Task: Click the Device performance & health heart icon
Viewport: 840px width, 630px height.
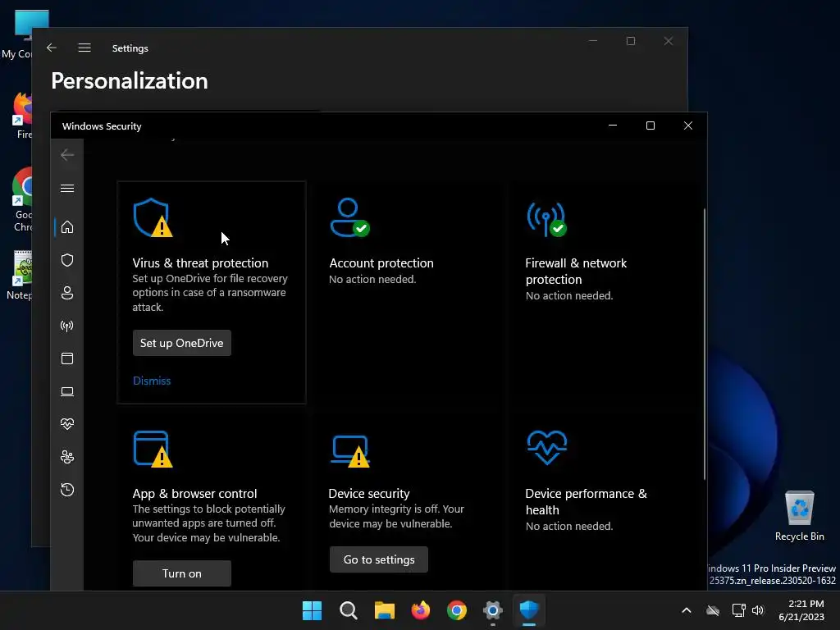Action: pyautogui.click(x=547, y=448)
